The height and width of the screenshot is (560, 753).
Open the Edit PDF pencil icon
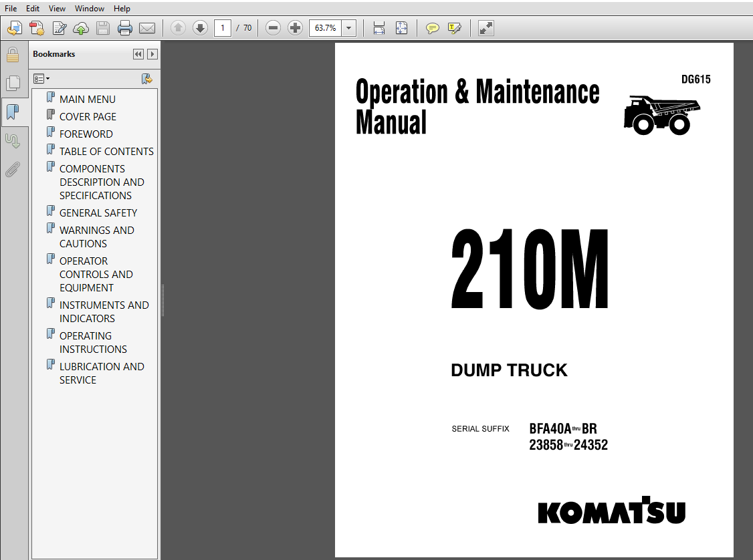click(x=59, y=28)
